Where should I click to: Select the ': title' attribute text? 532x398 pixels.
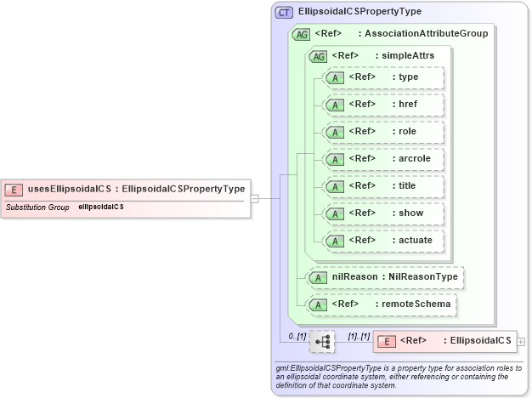404,185
